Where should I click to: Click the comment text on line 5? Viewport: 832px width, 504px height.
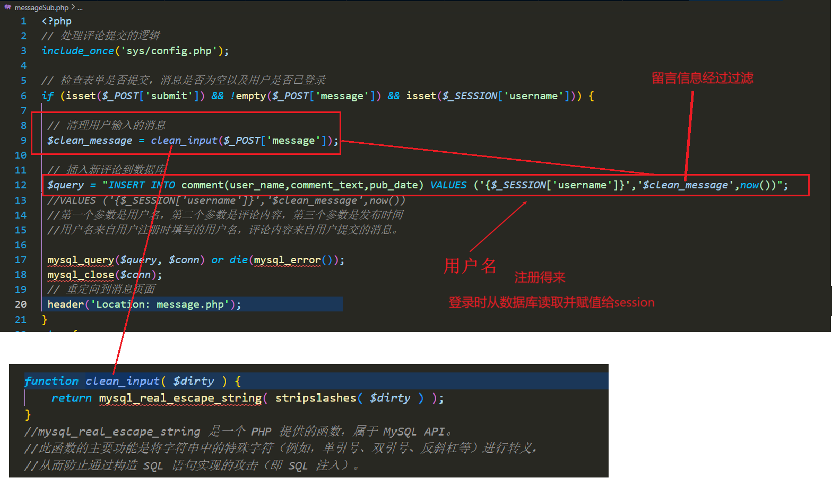coord(184,80)
